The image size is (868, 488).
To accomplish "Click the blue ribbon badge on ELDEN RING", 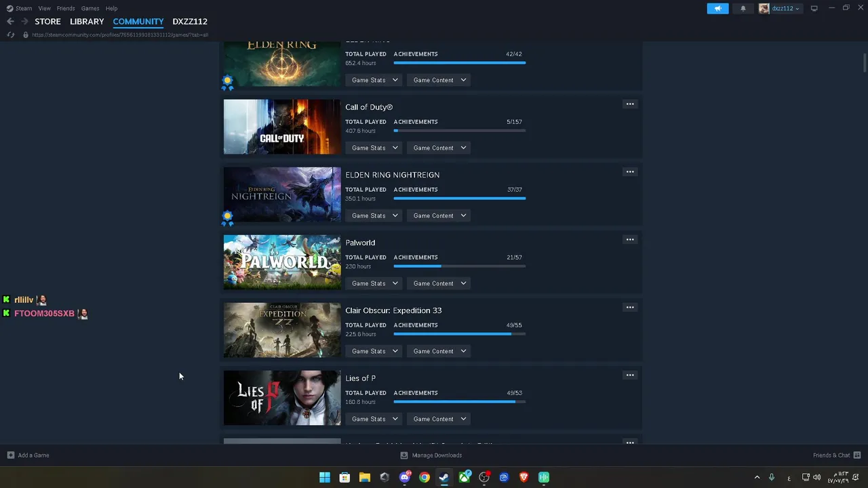I will (x=227, y=83).
